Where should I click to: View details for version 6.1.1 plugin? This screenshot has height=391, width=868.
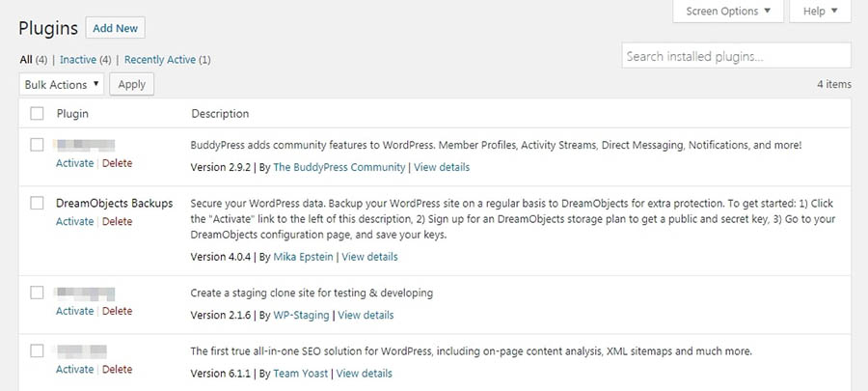coord(365,374)
